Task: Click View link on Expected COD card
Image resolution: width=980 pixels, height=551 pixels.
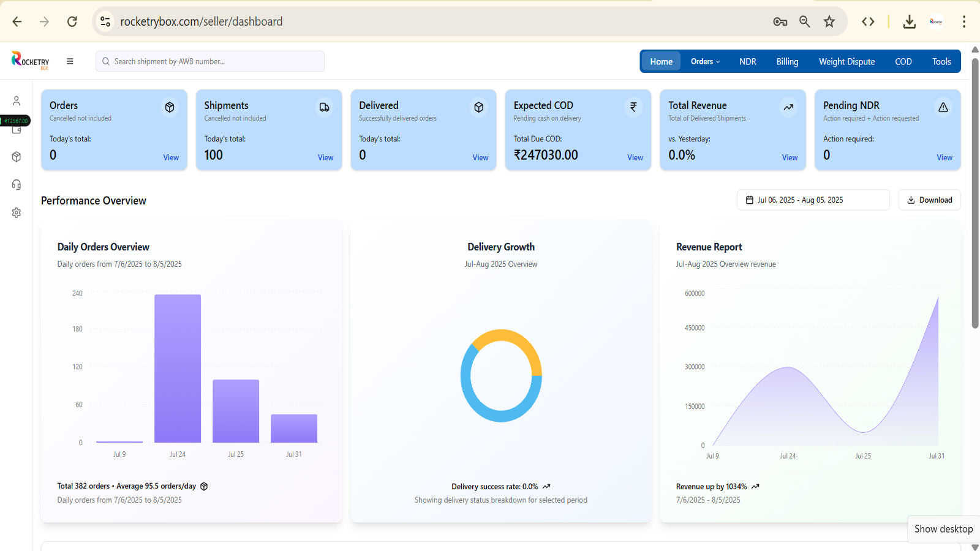Action: click(635, 157)
